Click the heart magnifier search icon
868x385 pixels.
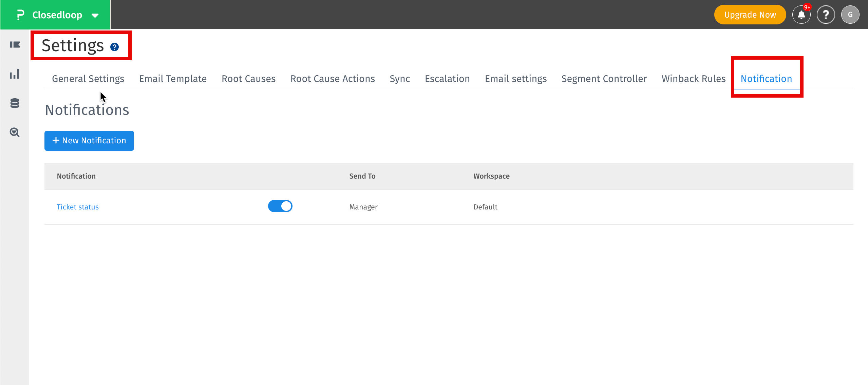[x=14, y=133]
